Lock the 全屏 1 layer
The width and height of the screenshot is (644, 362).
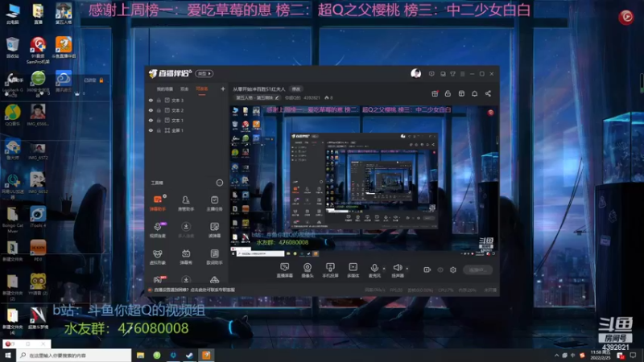point(159,130)
